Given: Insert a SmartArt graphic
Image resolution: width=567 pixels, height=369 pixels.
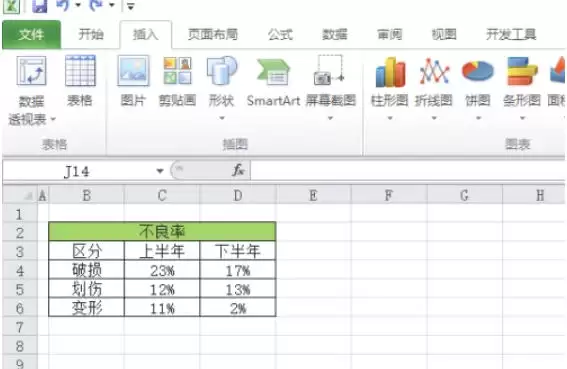Looking at the screenshot, I should (273, 72).
